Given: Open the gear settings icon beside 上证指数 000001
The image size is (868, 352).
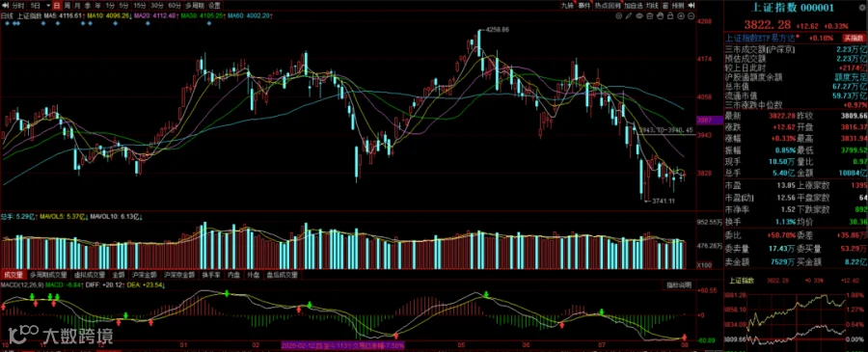Looking at the screenshot, I should pyautogui.click(x=861, y=8).
